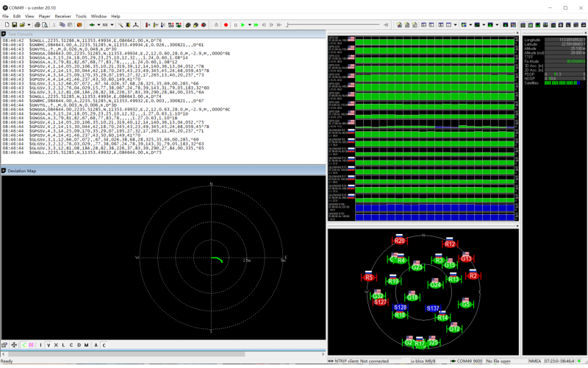Click the Save floppy disk icon
Image resolution: width=588 pixels, height=368 pixels.
14,25
